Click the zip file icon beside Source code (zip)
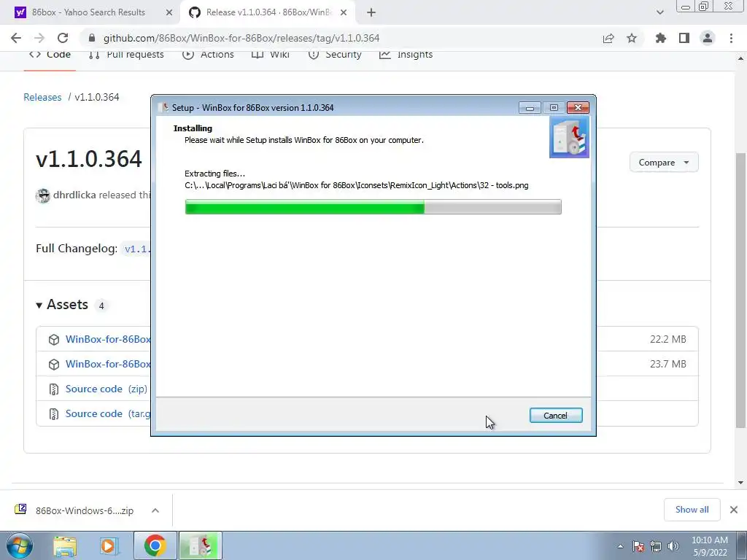Viewport: 747px width, 560px height. [54, 389]
